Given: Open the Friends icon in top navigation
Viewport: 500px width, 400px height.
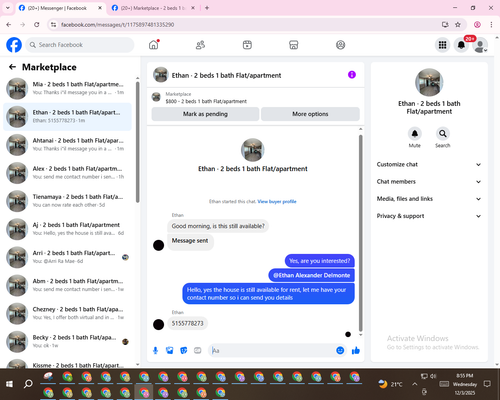Looking at the screenshot, I should pos(200,45).
